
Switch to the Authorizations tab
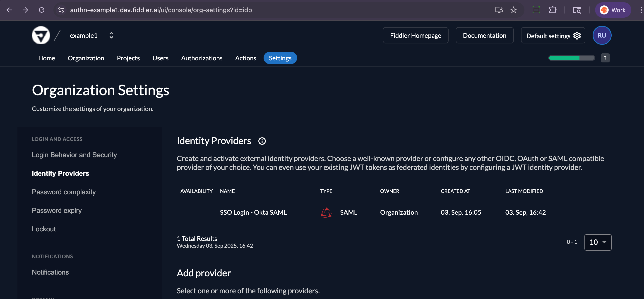coord(202,58)
